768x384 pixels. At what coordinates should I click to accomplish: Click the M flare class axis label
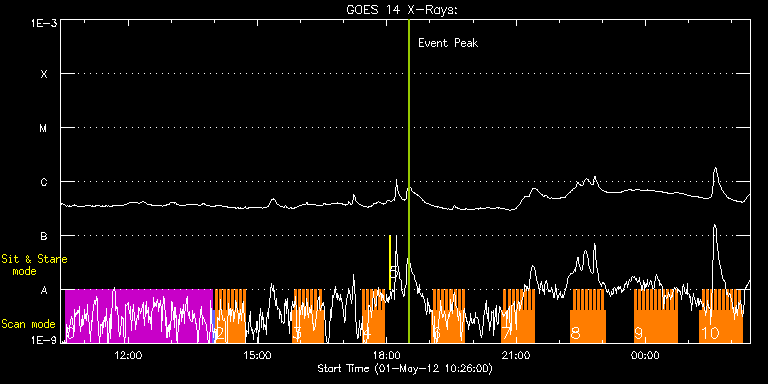[44, 128]
